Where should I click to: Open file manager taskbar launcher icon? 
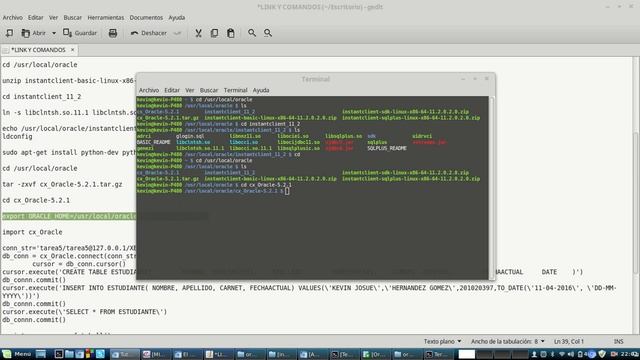click(69, 354)
